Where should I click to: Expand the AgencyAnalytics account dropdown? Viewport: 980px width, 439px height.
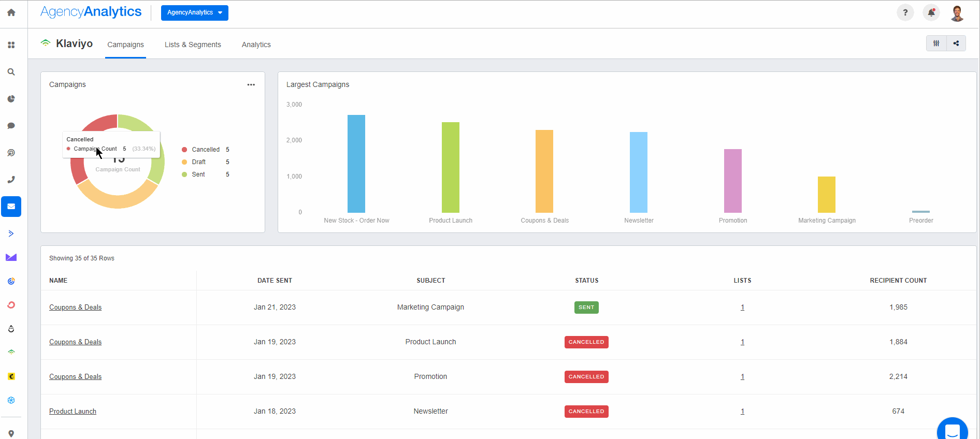(x=194, y=12)
